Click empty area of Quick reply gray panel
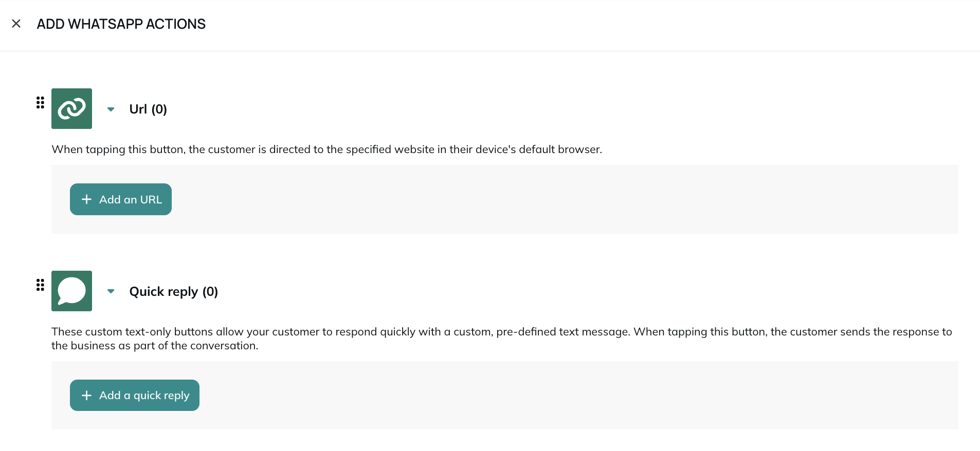Screen dimensions: 980x451 pos(566,396)
